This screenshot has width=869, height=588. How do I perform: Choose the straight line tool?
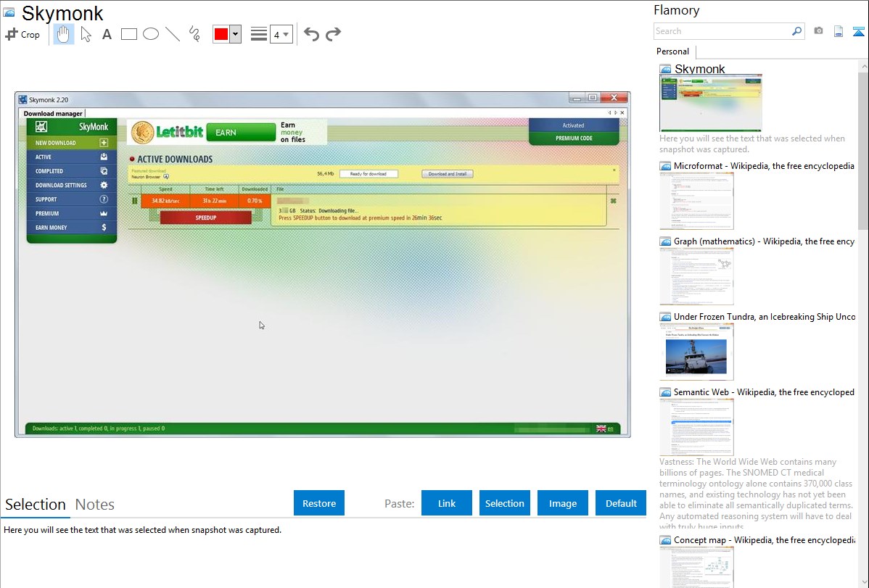(173, 34)
